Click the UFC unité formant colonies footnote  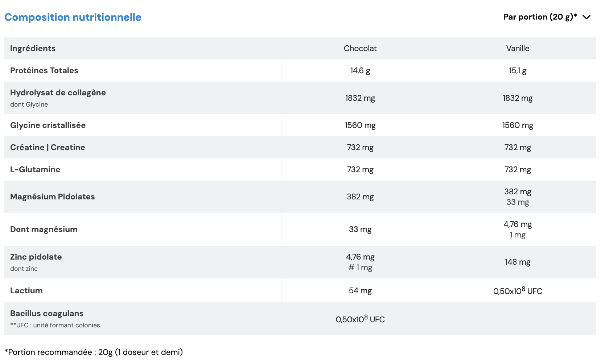pyautogui.click(x=55, y=325)
